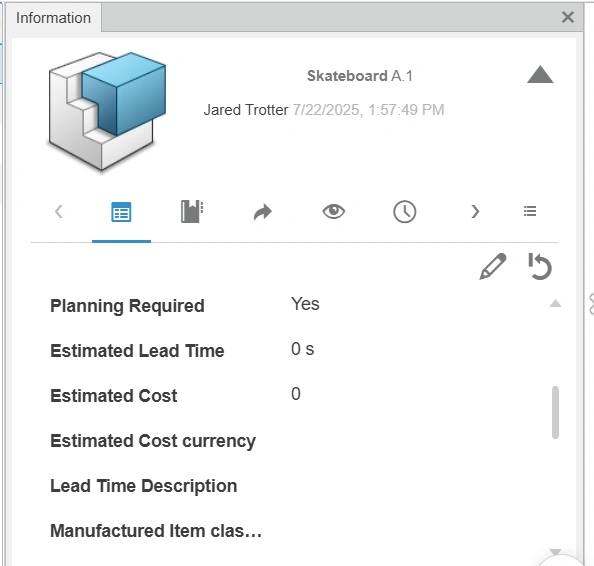594x566 pixels.
Task: Show the eye visibility tab
Action: point(333,211)
